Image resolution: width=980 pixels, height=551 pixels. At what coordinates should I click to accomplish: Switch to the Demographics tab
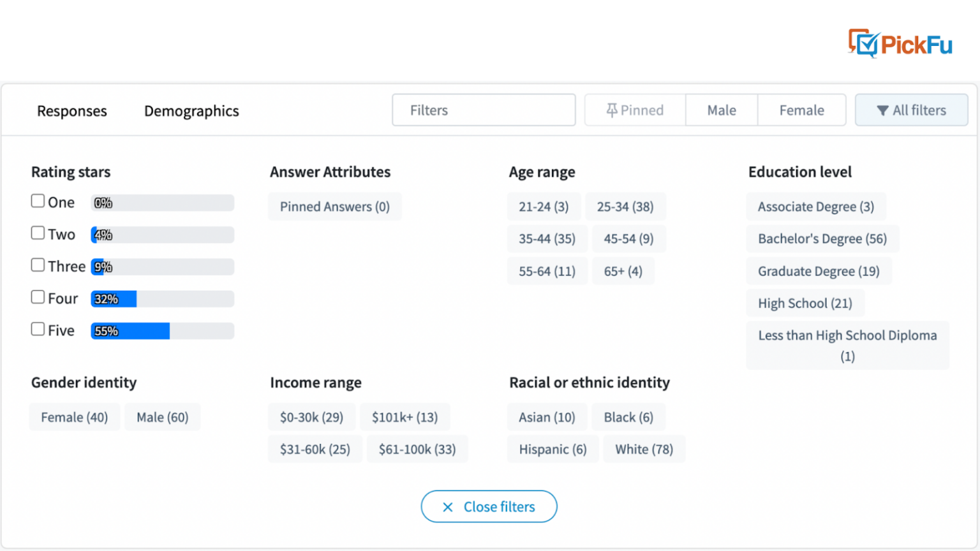point(191,111)
